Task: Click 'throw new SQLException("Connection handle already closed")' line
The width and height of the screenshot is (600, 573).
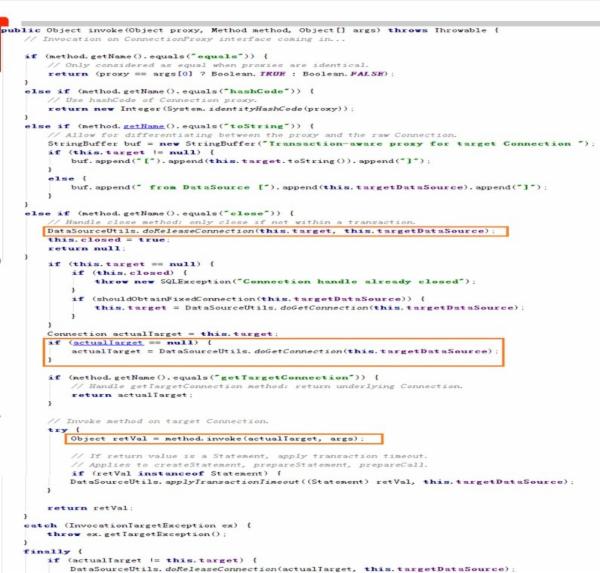Action: click(285, 282)
